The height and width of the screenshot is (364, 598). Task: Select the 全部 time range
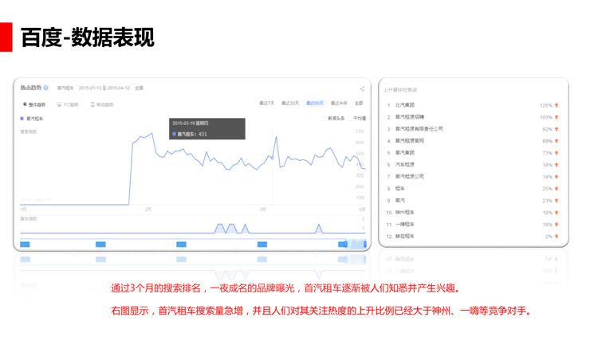pos(359,104)
